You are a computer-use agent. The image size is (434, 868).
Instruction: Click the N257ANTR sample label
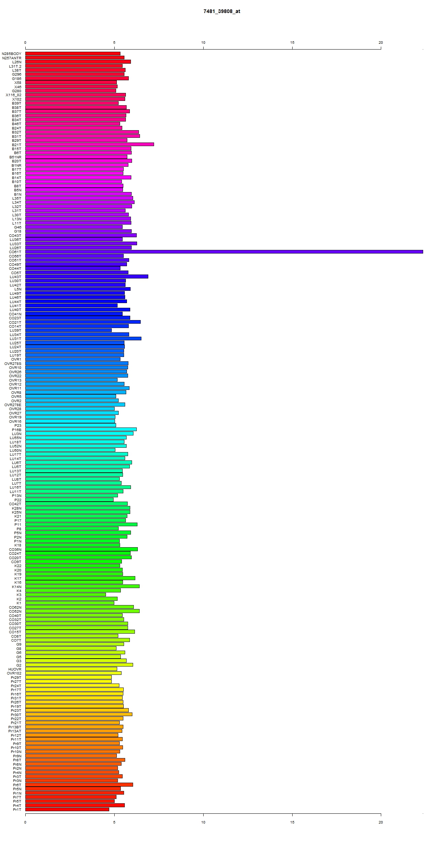pyautogui.click(x=12, y=58)
